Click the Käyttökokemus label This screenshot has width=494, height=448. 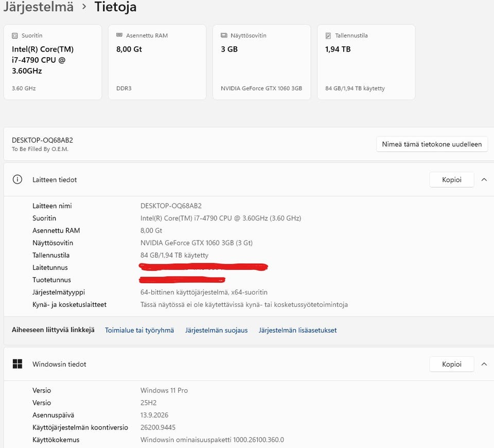[x=56, y=440]
